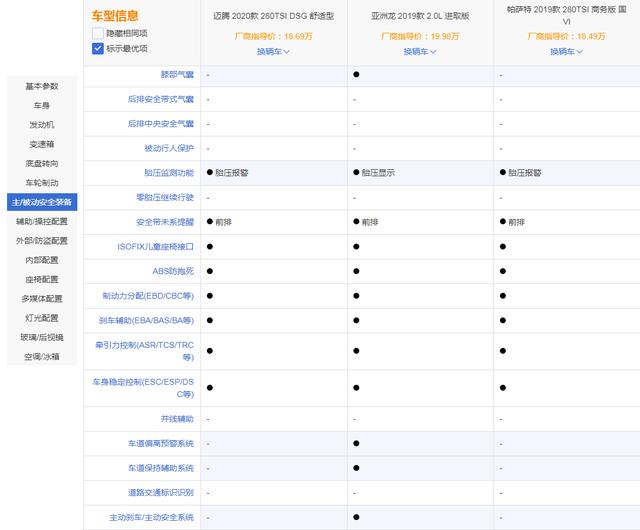Click the 帕萨特 19.49万 guide price
The image size is (640, 530).
[566, 36]
